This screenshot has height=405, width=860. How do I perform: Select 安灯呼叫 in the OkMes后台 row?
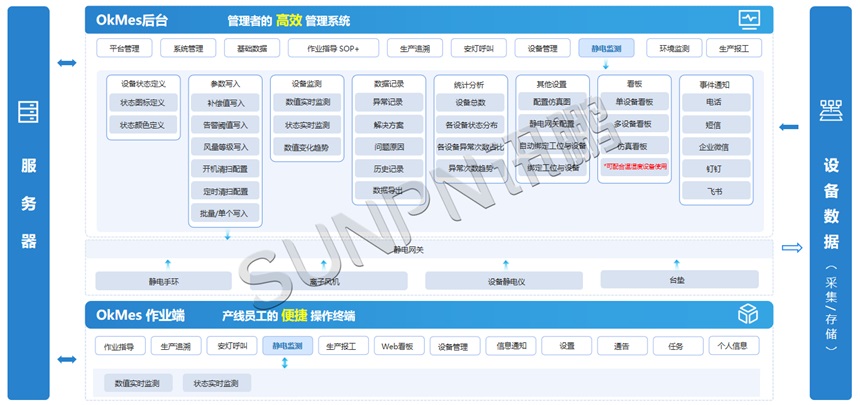pos(479,48)
